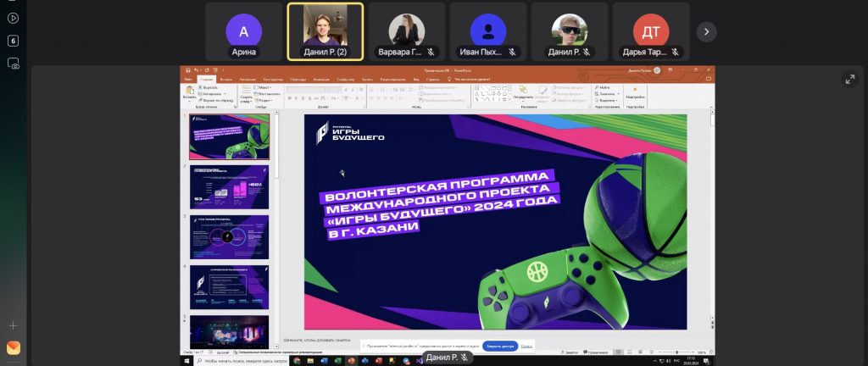
Task: Click the screen camera icon in left sidebar
Action: click(14, 63)
